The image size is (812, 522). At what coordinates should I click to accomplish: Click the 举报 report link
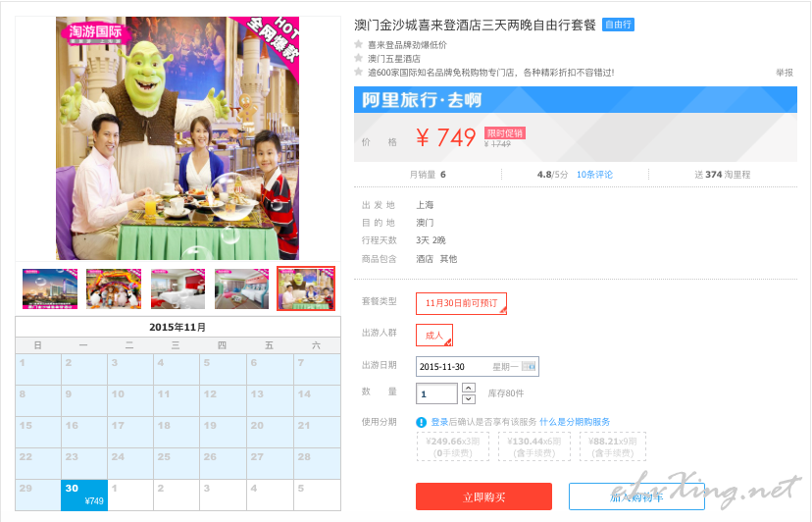[784, 73]
